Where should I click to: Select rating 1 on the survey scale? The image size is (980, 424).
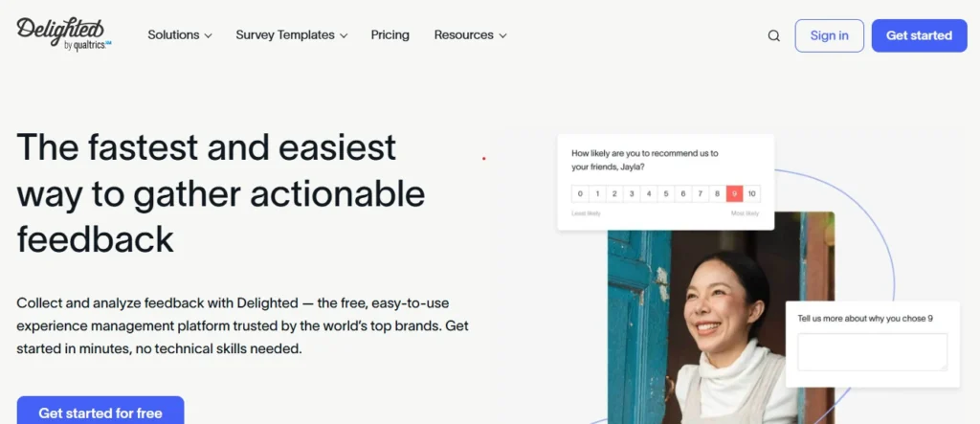[597, 193]
